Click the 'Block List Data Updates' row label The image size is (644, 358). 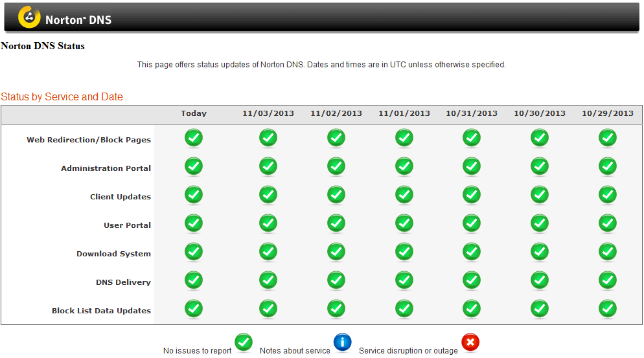[101, 311]
